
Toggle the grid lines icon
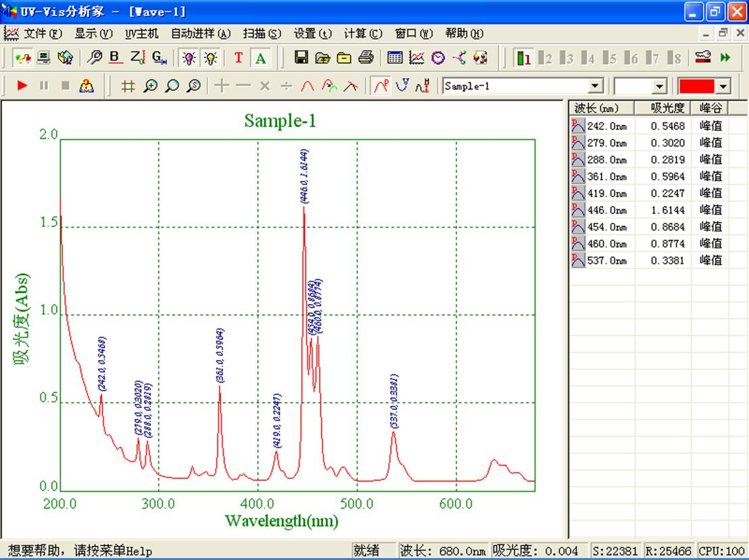128,86
